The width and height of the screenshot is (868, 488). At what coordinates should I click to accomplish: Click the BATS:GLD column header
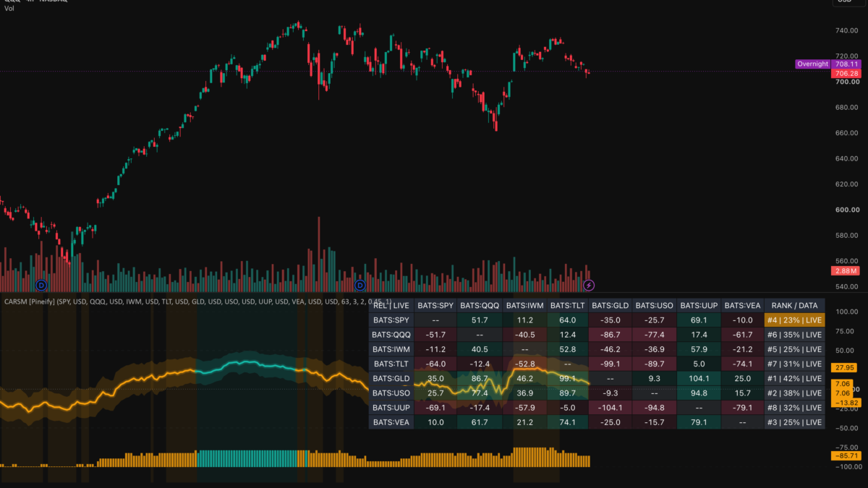point(611,306)
